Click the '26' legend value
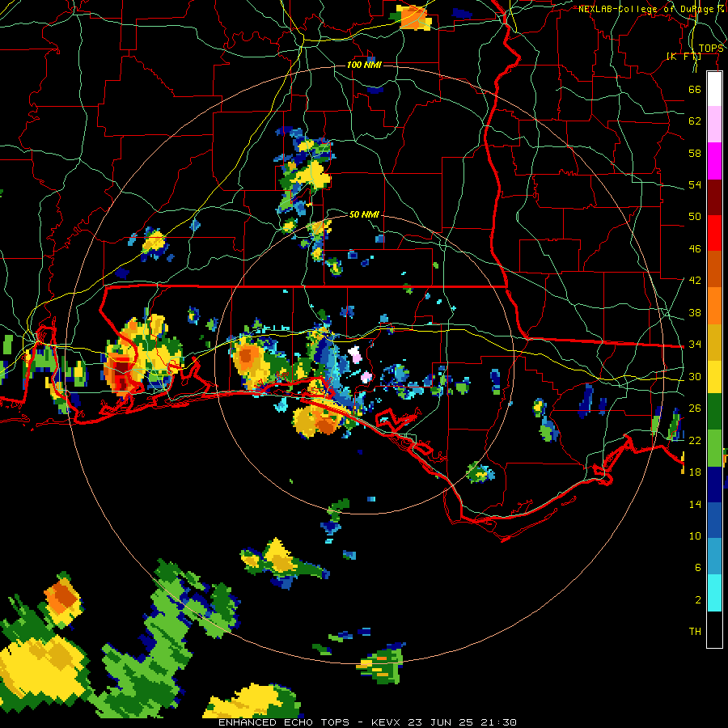 695,408
